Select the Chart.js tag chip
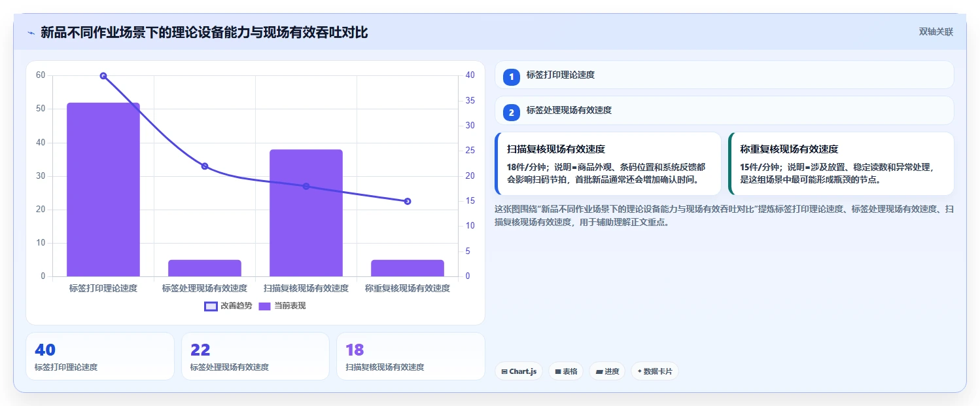The image size is (980, 406). click(x=519, y=371)
